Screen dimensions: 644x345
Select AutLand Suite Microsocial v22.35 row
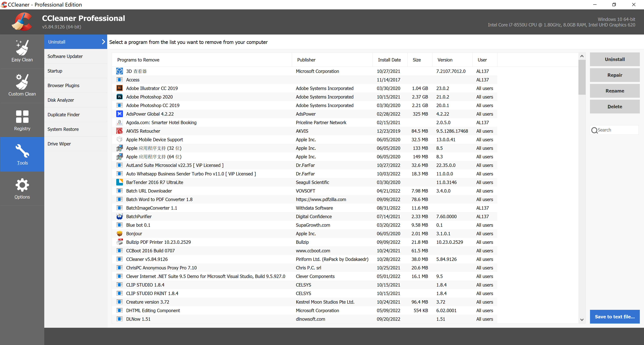click(x=305, y=165)
